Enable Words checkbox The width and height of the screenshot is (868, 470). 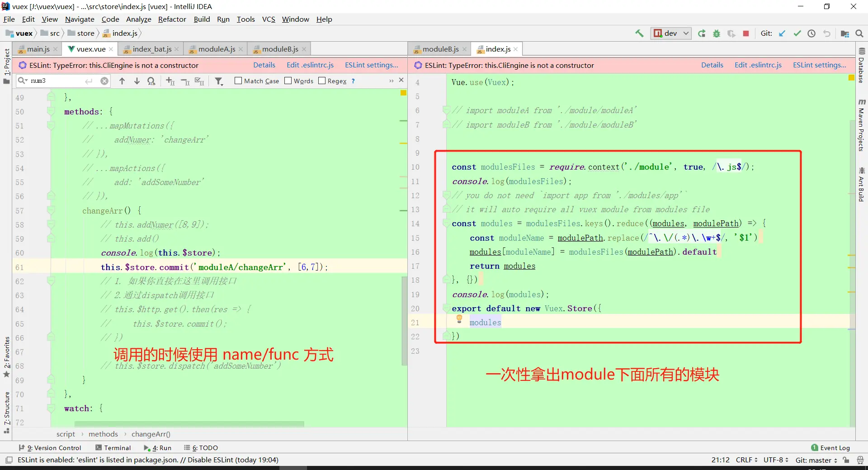click(288, 81)
